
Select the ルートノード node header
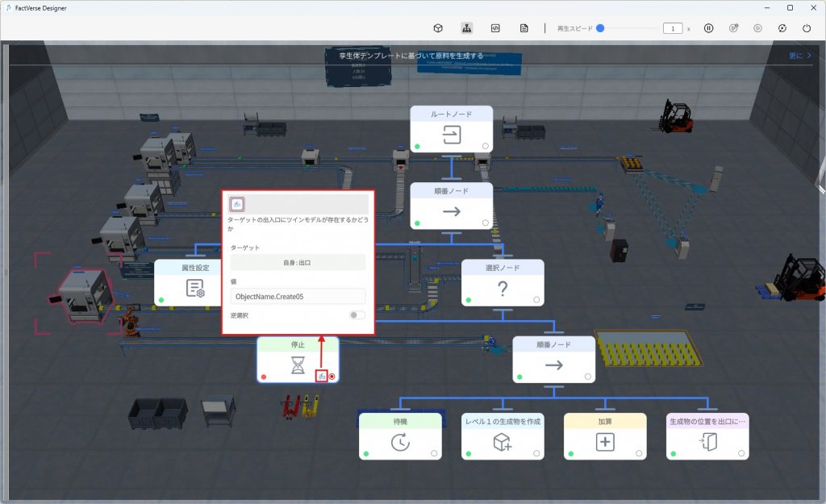pyautogui.click(x=451, y=115)
